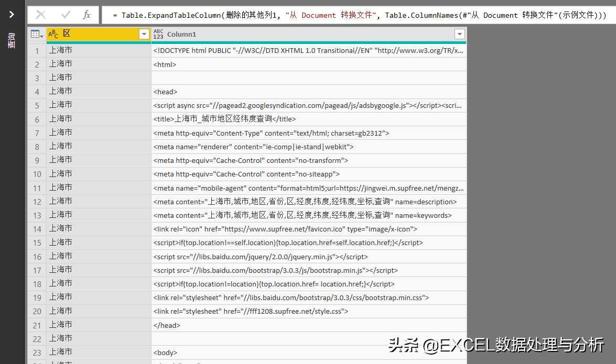Image resolution: width=616 pixels, height=364 pixels.
Task: Select the 上海市 cell in row 22
Action: click(99, 339)
